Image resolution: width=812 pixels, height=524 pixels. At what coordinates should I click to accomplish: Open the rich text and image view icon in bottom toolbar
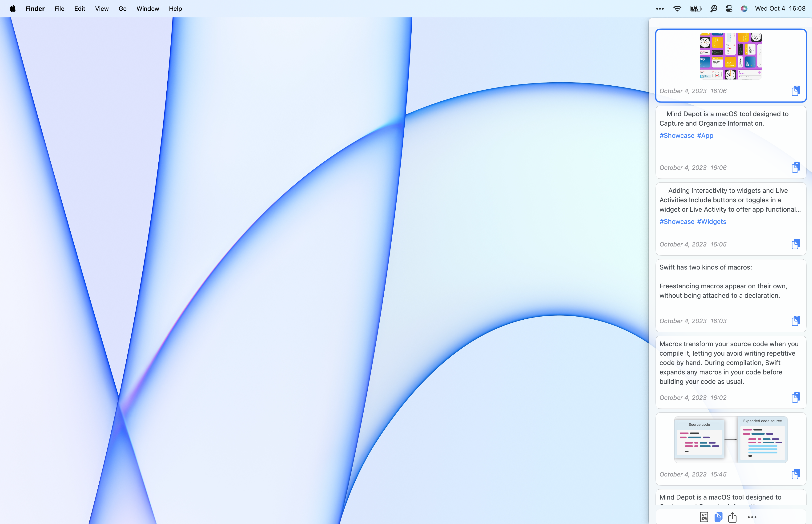[x=704, y=517]
